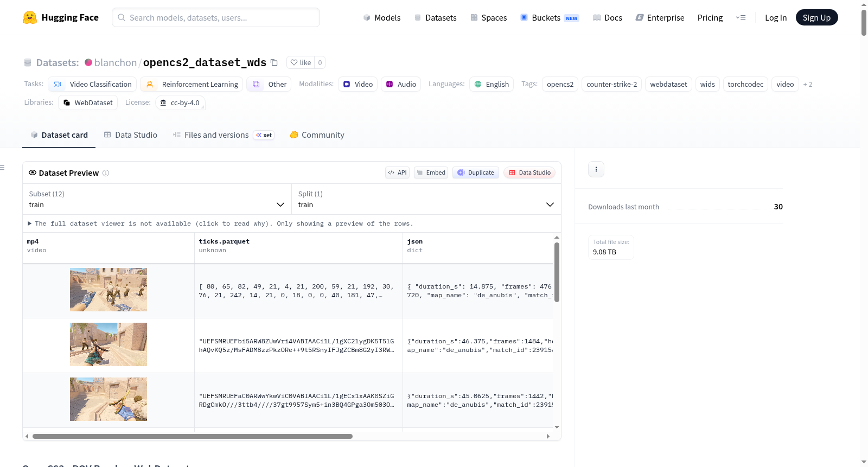The width and height of the screenshot is (868, 467).
Task: Click the page's main vertical scrollbar
Action: [864, 22]
